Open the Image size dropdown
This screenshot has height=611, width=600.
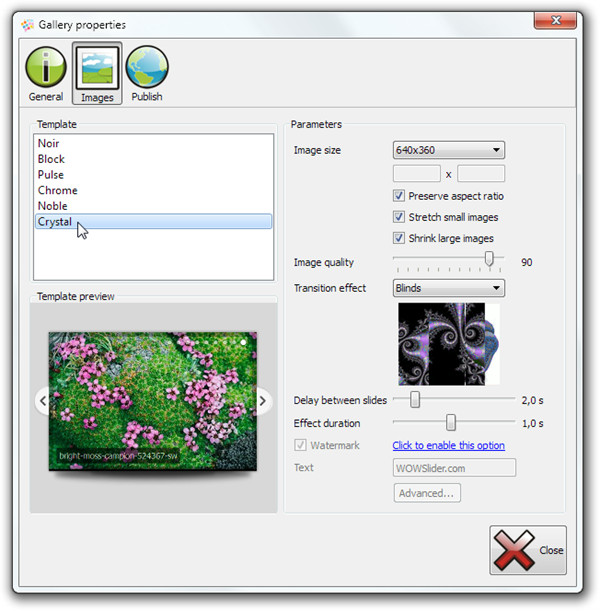[448, 150]
